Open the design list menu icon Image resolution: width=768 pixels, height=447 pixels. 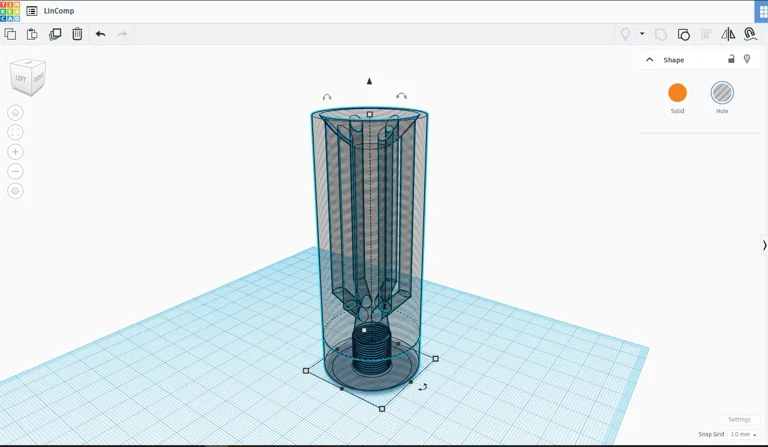pyautogui.click(x=32, y=11)
